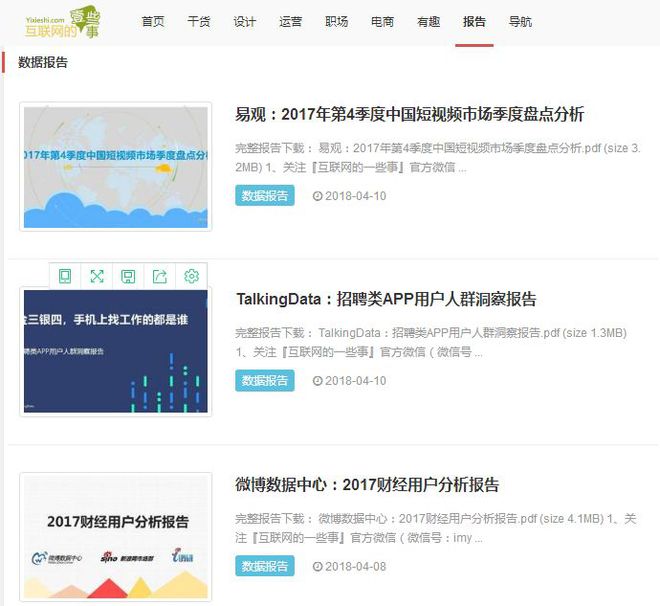Click the 短视频市场 report thumbnail image
Screen dimensions: 660x606
pyautogui.click(x=115, y=166)
